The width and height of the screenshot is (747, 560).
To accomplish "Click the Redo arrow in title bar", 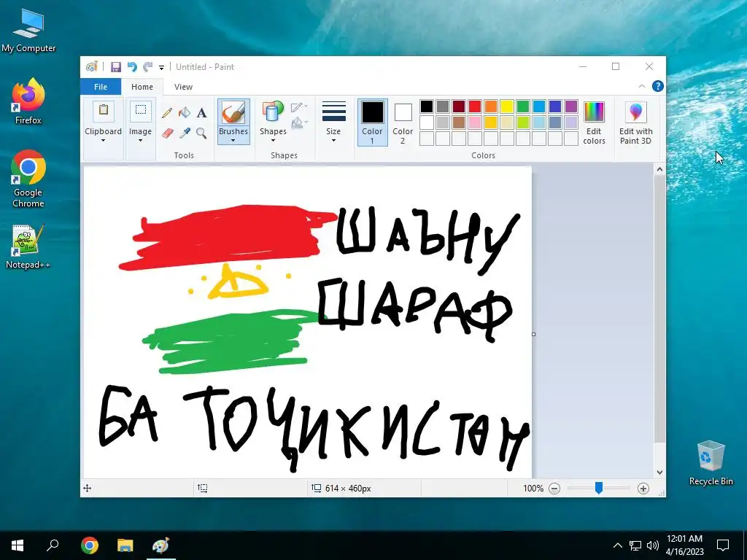I will click(x=148, y=67).
